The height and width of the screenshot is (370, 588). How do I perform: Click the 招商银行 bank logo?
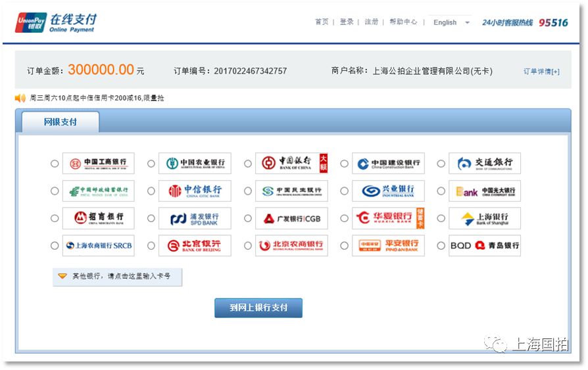pyautogui.click(x=98, y=218)
